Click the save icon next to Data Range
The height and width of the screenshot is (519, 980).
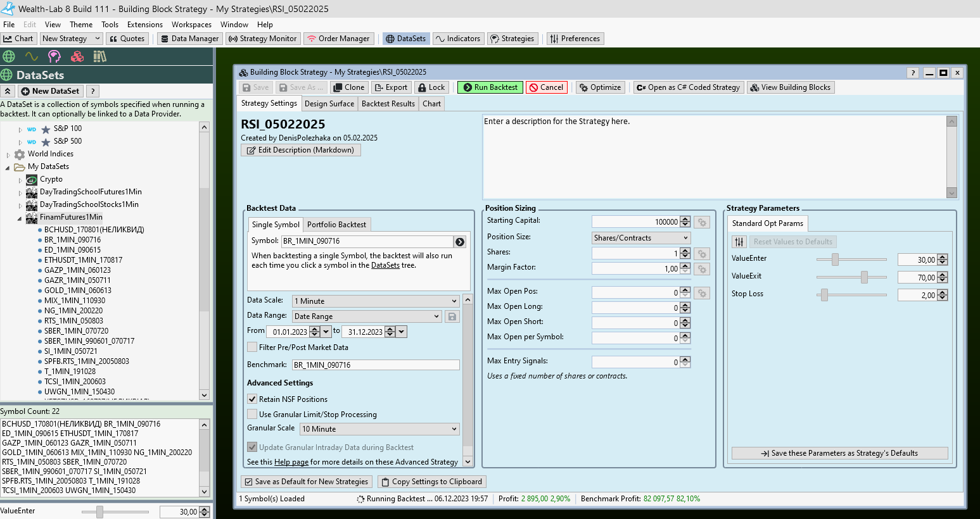click(x=452, y=316)
